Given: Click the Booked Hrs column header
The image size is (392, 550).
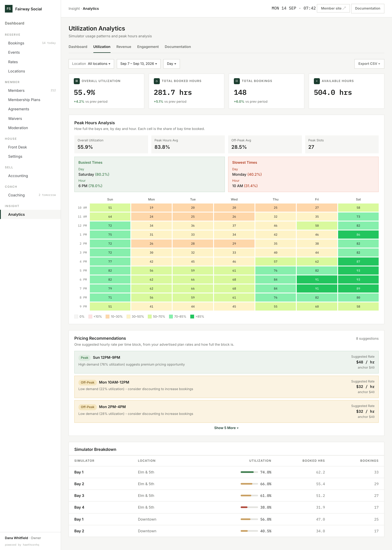Looking at the screenshot, I should click(314, 461).
